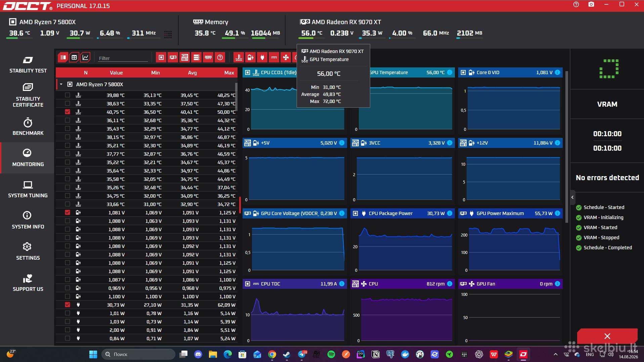This screenshot has width=644, height=362.
Task: Open the System Info section
Action: pyautogui.click(x=28, y=220)
